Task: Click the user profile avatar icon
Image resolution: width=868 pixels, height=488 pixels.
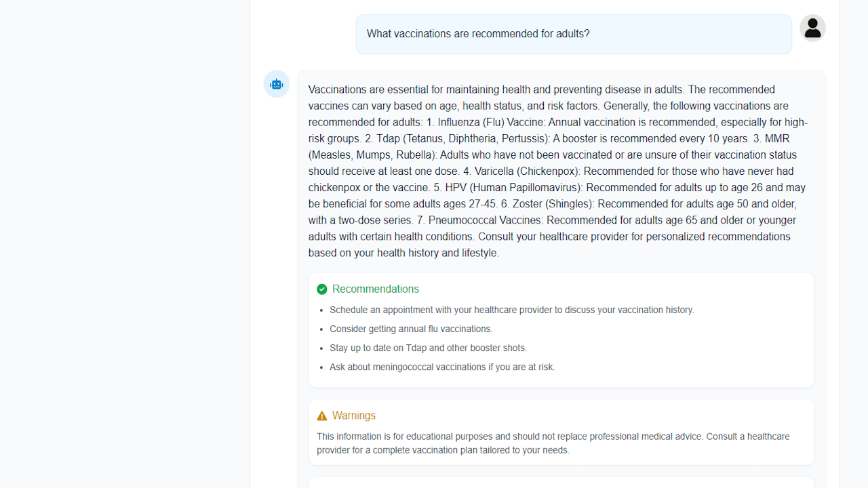Action: coord(812,28)
